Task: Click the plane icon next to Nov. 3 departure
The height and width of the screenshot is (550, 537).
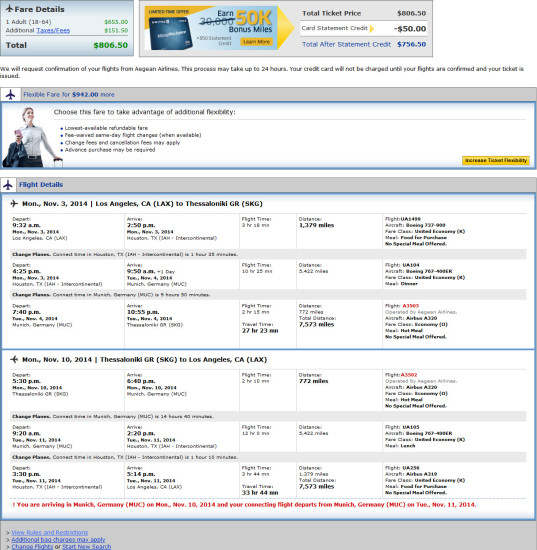Action: point(14,203)
